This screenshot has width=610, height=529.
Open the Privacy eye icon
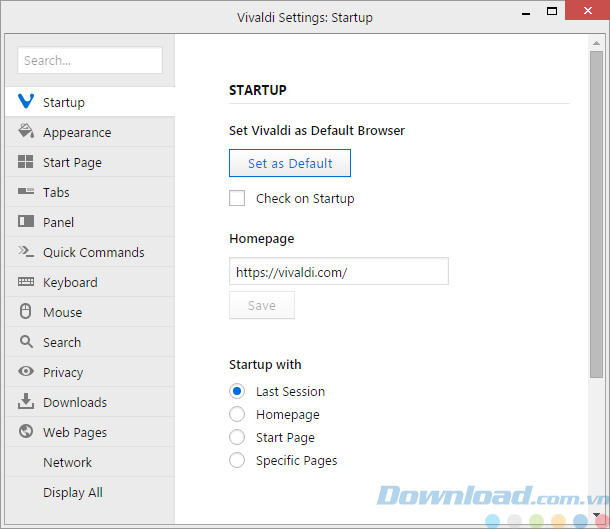pyautogui.click(x=26, y=372)
